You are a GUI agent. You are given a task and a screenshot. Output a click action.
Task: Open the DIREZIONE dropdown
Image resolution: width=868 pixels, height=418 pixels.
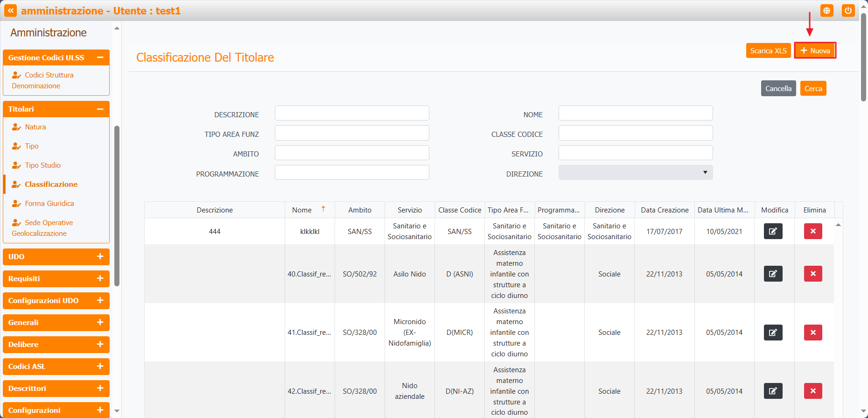coord(635,173)
